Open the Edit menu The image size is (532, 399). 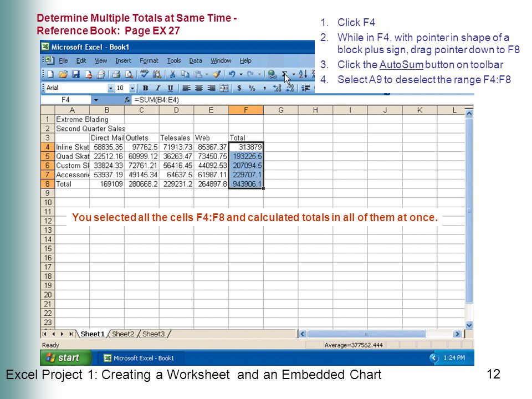coord(81,61)
